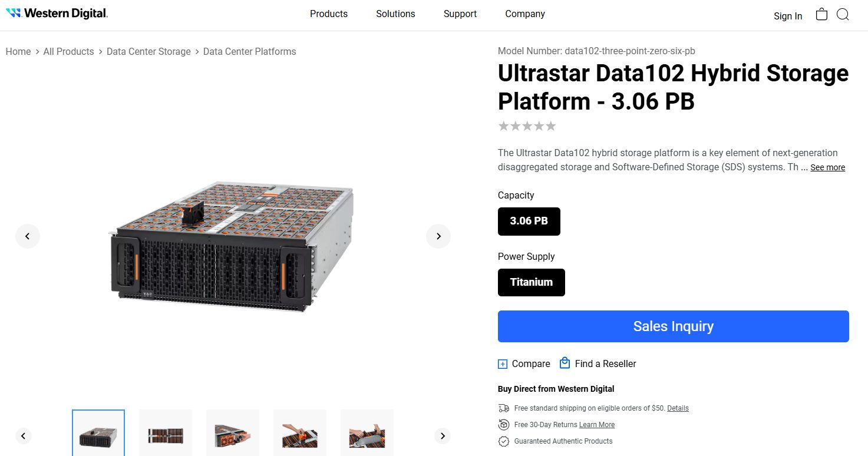Go to Data Center Storage breadcrumb
Image resolution: width=868 pixels, height=456 pixels.
[x=148, y=51]
